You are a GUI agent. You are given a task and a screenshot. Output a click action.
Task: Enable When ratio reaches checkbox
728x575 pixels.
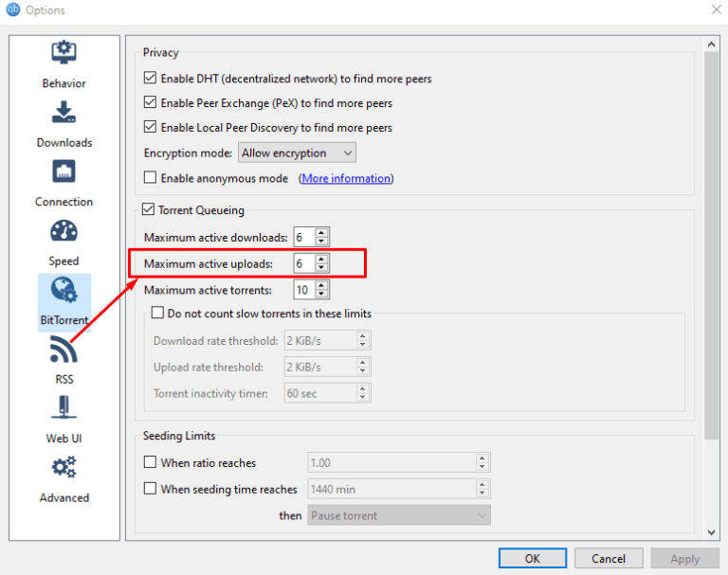pyautogui.click(x=150, y=462)
